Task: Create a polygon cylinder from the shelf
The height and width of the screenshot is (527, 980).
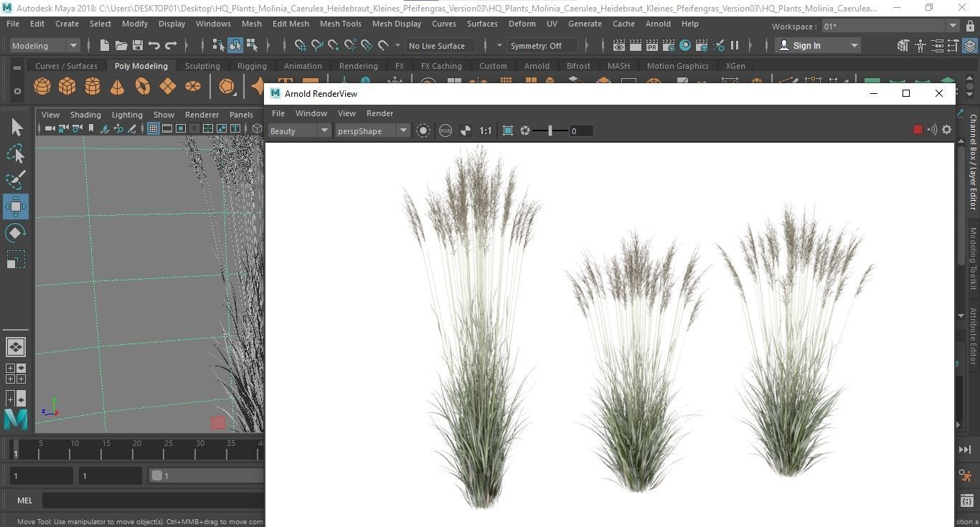Action: pos(93,87)
